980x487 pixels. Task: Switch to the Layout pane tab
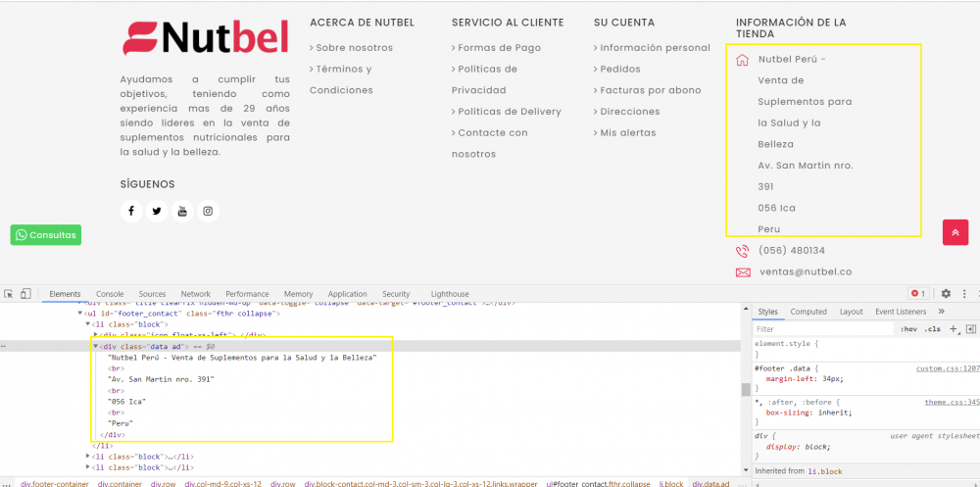click(x=851, y=312)
